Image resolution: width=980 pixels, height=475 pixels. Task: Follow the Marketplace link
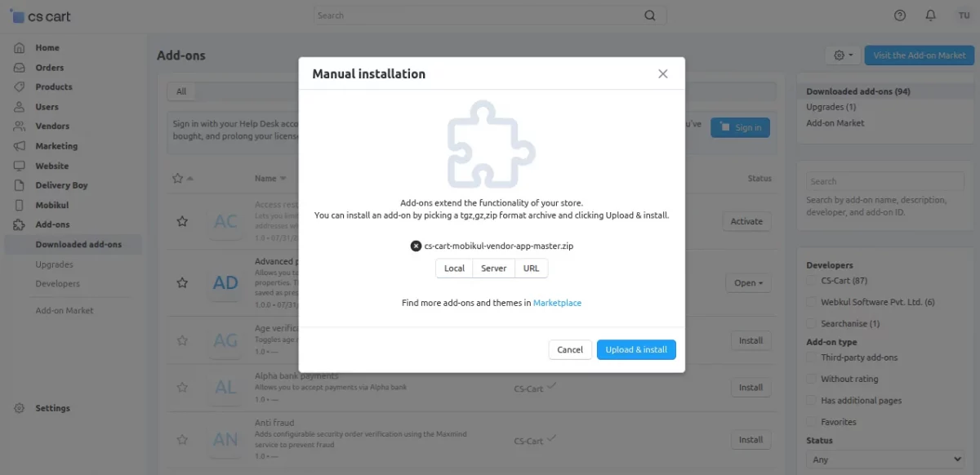click(x=557, y=303)
